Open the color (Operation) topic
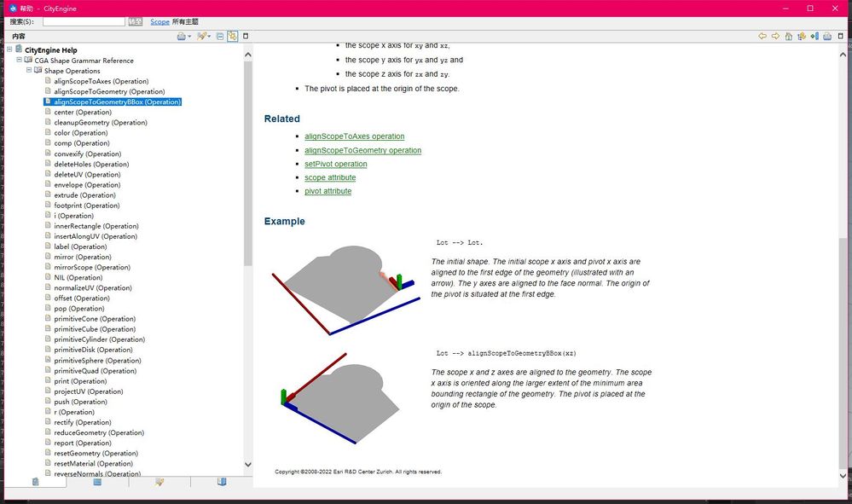The image size is (852, 504). (80, 133)
